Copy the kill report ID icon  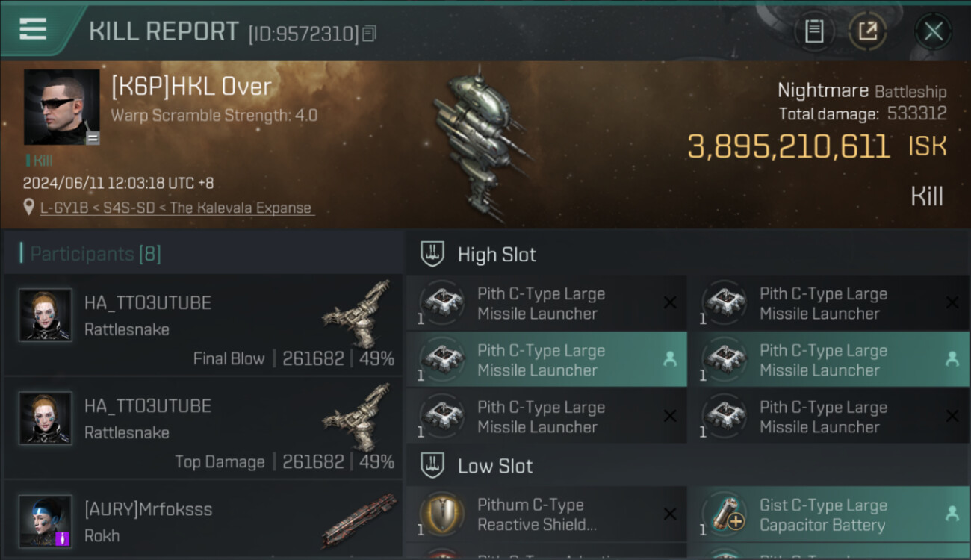coord(370,33)
